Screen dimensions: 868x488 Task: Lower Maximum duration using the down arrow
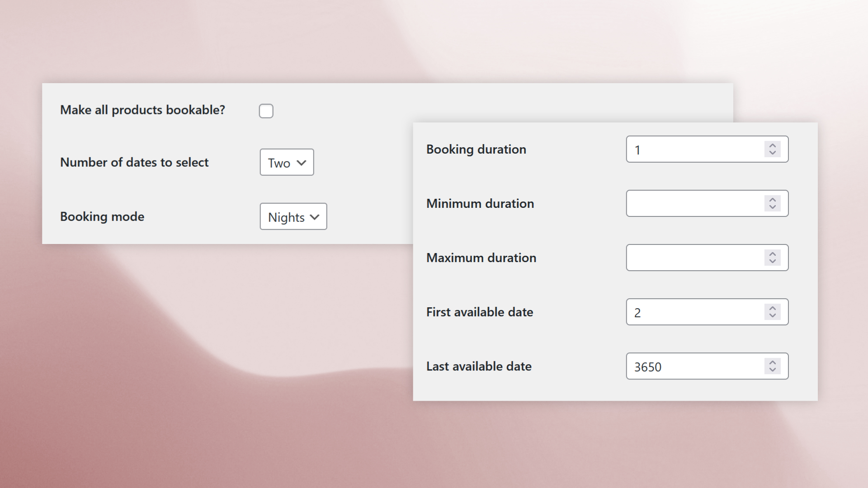tap(772, 261)
